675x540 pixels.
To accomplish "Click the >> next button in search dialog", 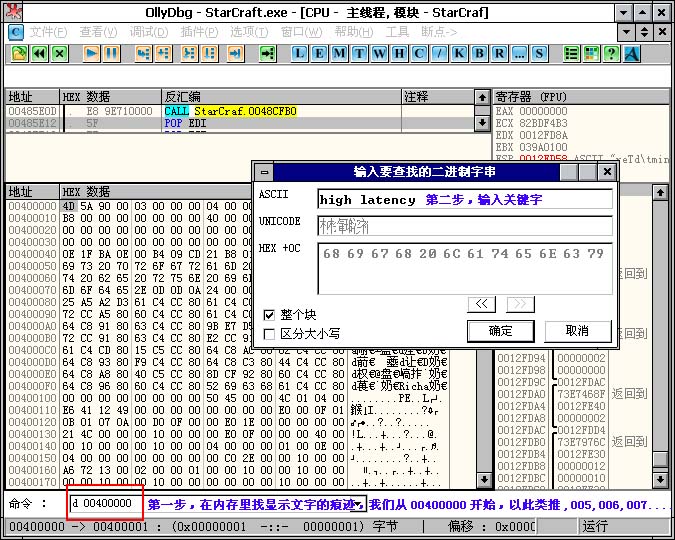I will click(520, 304).
